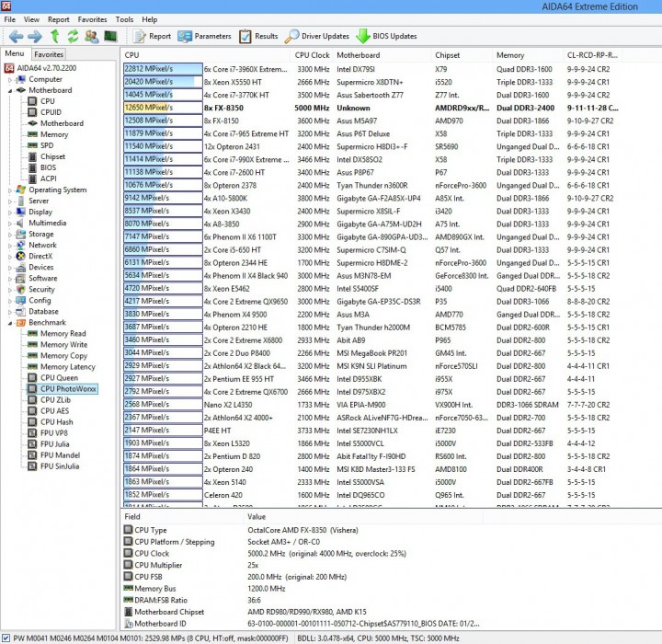662x644 pixels.
Task: Toggle the status bar checkbox beside PW M0041
Action: 6,638
